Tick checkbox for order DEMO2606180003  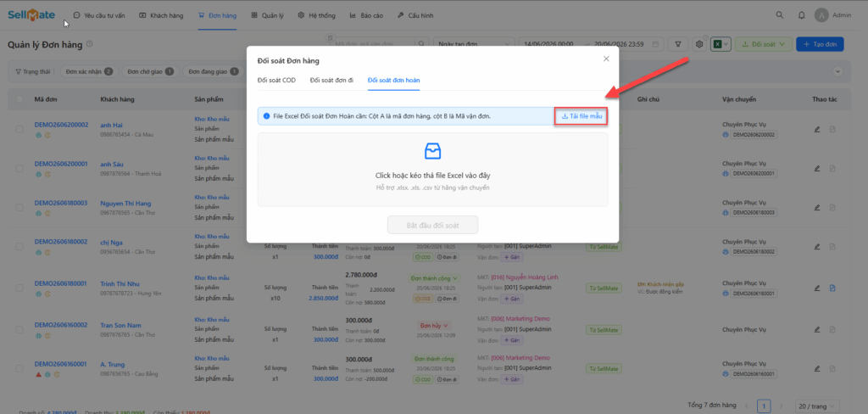click(x=19, y=207)
